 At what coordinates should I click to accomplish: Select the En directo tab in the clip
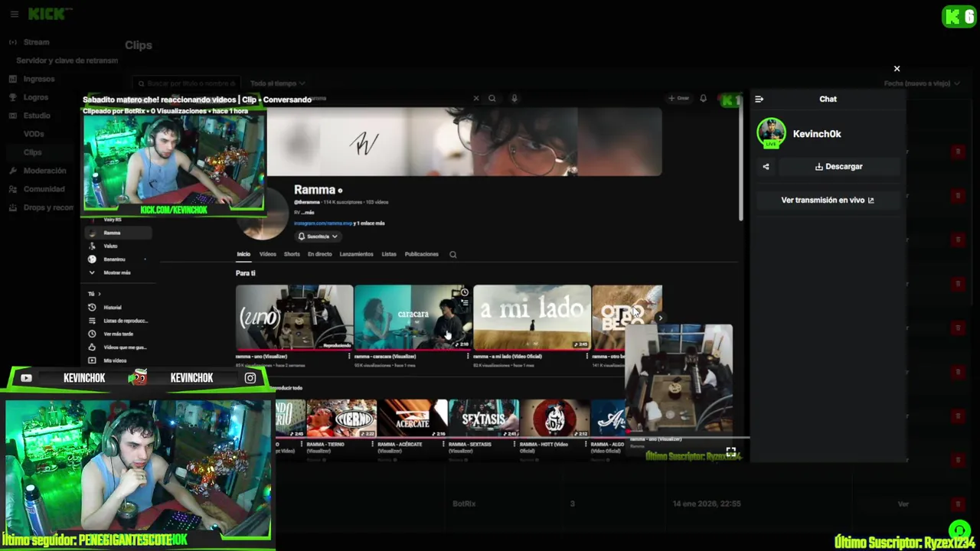coord(320,254)
